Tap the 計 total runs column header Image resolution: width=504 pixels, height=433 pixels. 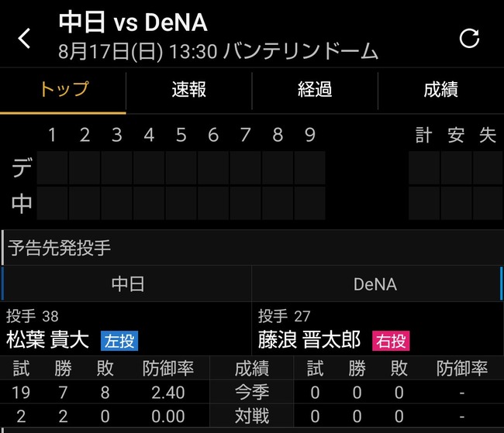click(x=423, y=135)
